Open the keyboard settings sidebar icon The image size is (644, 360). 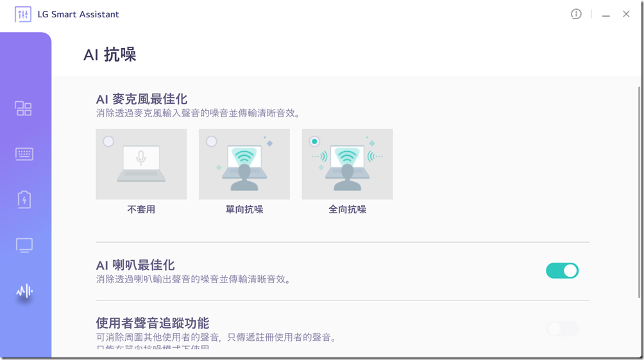(x=24, y=154)
